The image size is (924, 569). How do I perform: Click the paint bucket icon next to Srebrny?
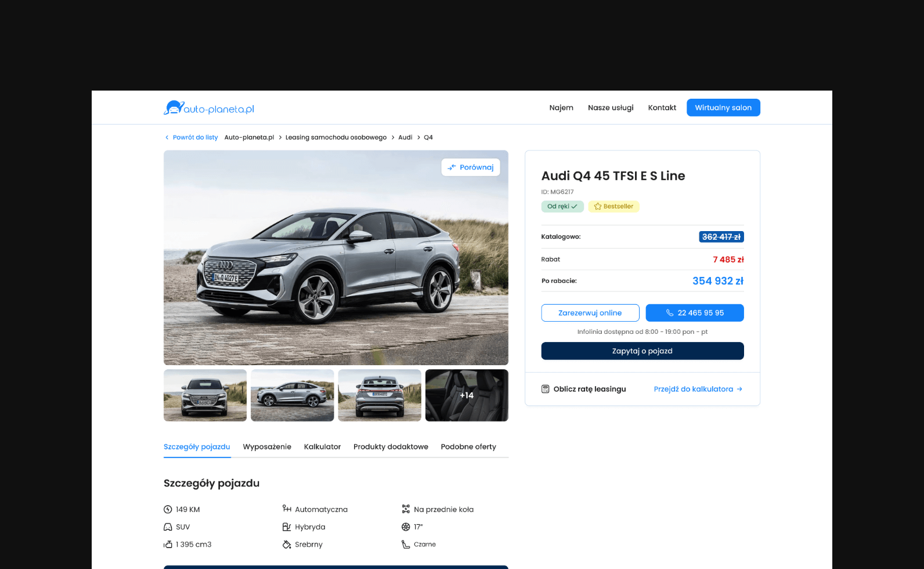[287, 545]
